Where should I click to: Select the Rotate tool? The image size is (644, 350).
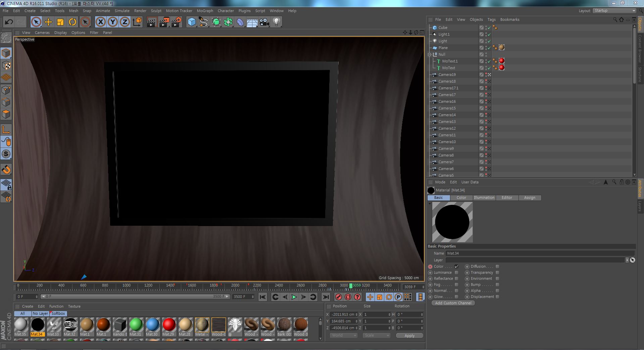tap(72, 22)
